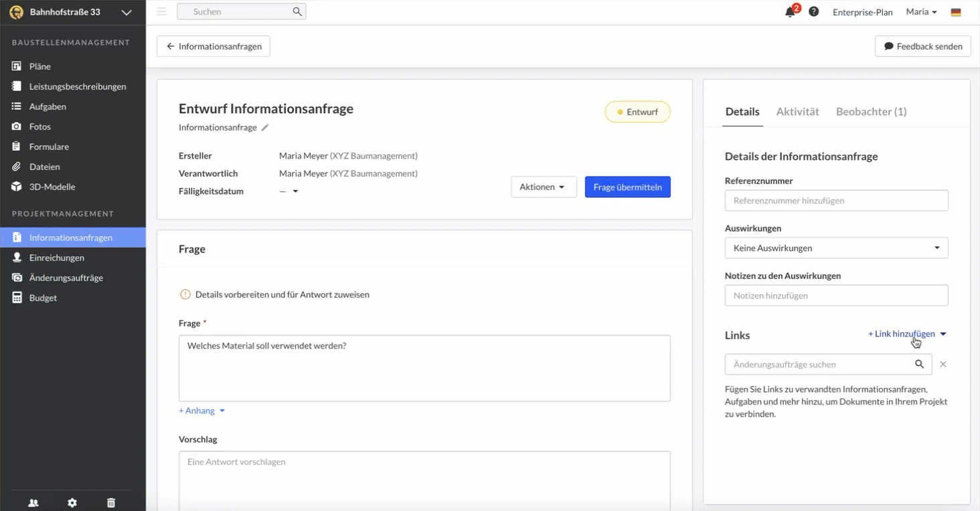Edit the title via pencil icon
Image resolution: width=980 pixels, height=511 pixels.
coord(265,127)
